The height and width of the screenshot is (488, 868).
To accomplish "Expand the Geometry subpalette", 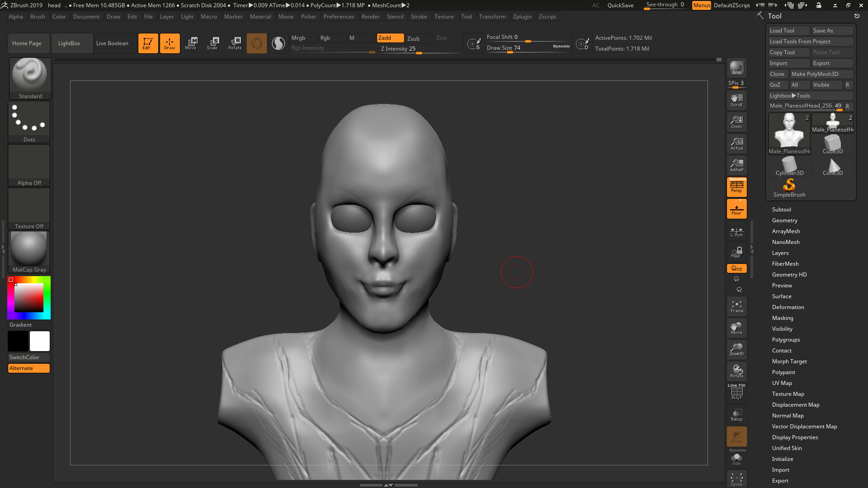I will click(x=785, y=221).
